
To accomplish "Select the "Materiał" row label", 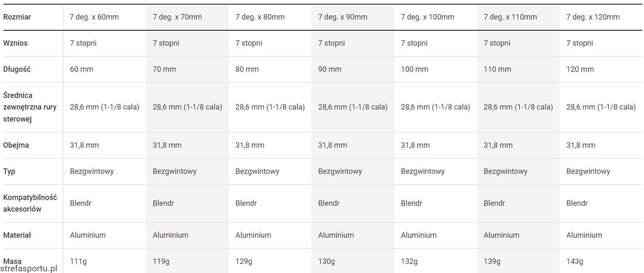I will coord(18,235).
